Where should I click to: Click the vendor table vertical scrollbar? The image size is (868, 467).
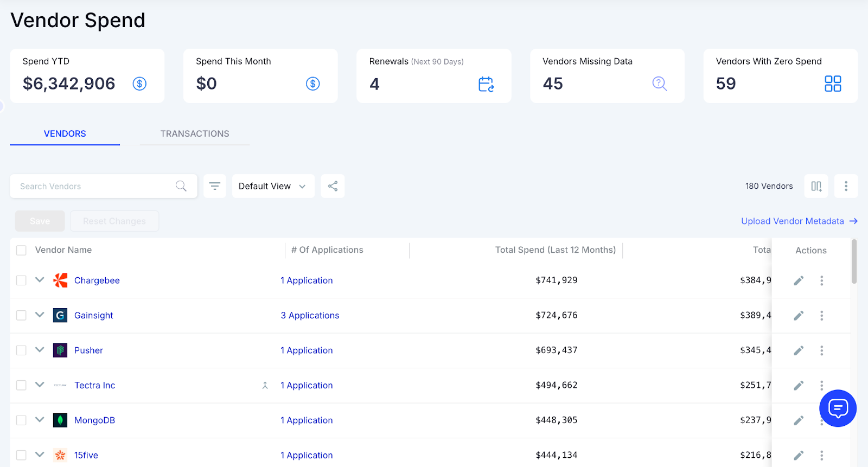click(x=854, y=261)
